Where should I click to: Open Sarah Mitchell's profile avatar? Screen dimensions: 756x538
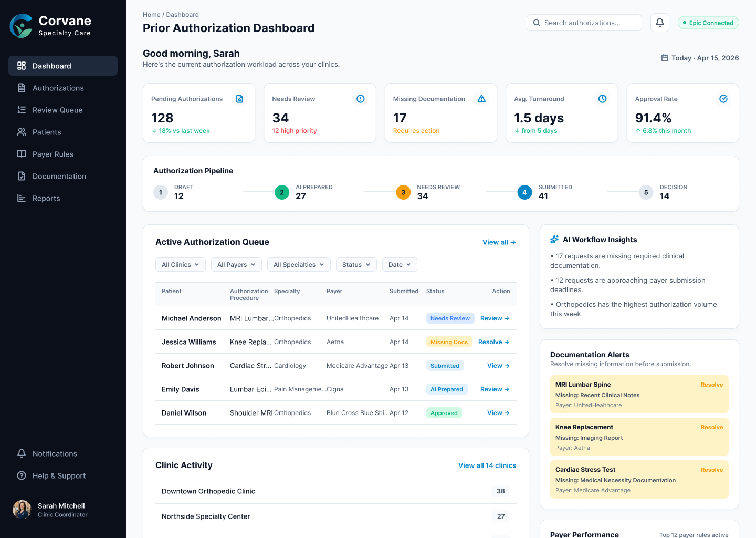pyautogui.click(x=22, y=510)
